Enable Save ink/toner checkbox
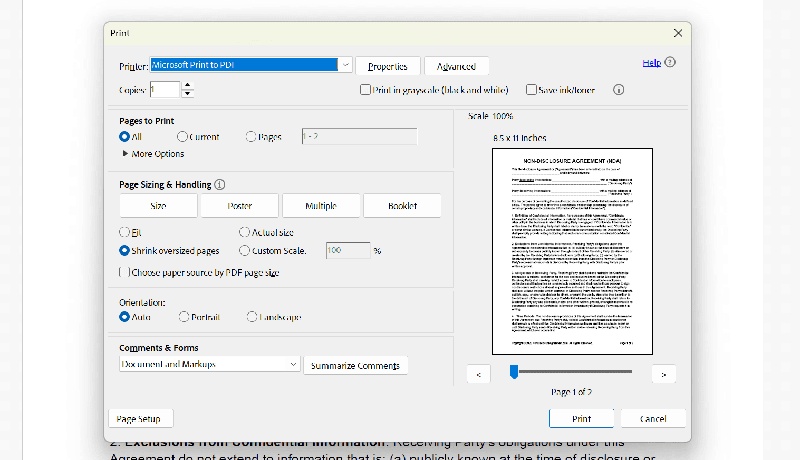Viewport: 800px width, 460px height. pos(531,90)
